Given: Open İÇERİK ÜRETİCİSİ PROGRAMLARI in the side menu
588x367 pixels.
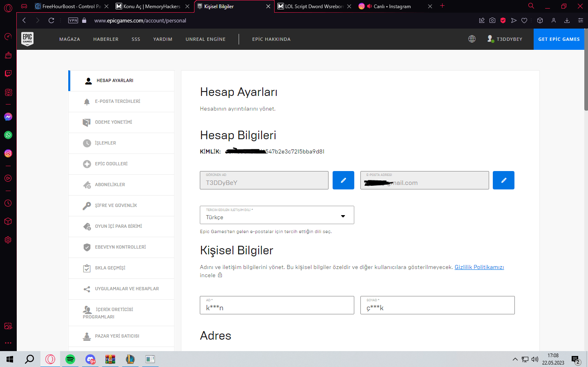Looking at the screenshot, I should click(x=121, y=313).
